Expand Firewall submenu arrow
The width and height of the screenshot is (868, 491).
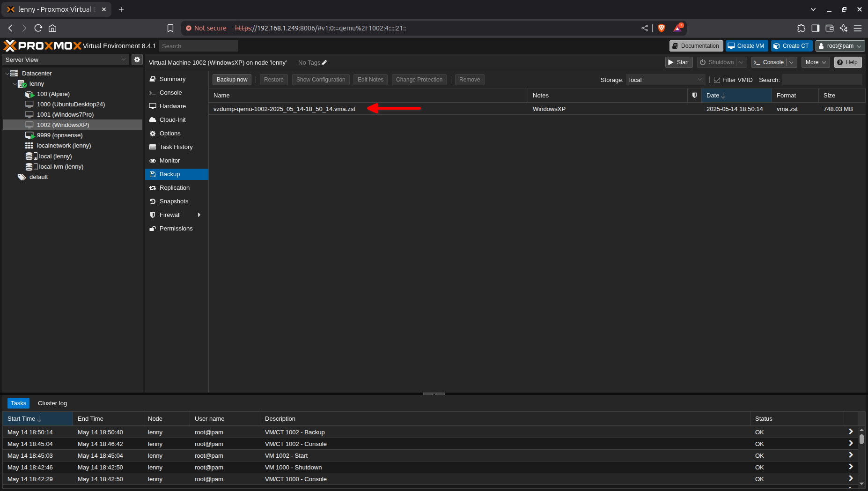199,215
